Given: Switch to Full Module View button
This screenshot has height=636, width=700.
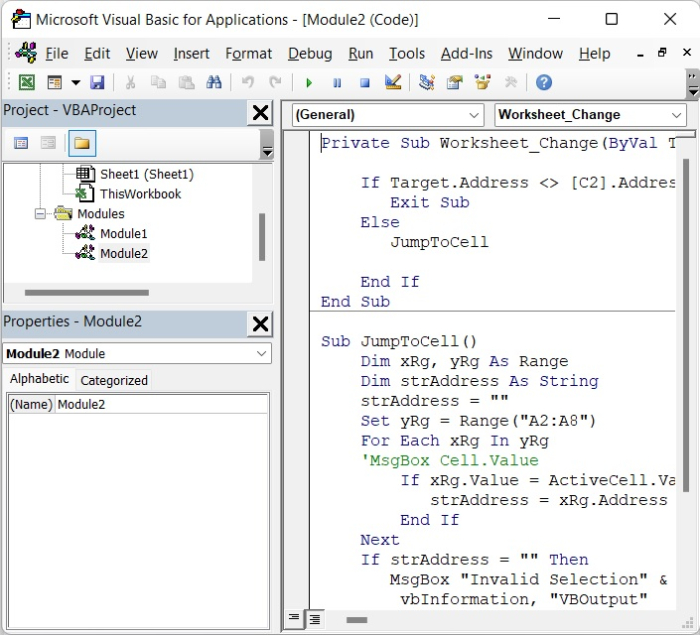Looking at the screenshot, I should click(314, 619).
